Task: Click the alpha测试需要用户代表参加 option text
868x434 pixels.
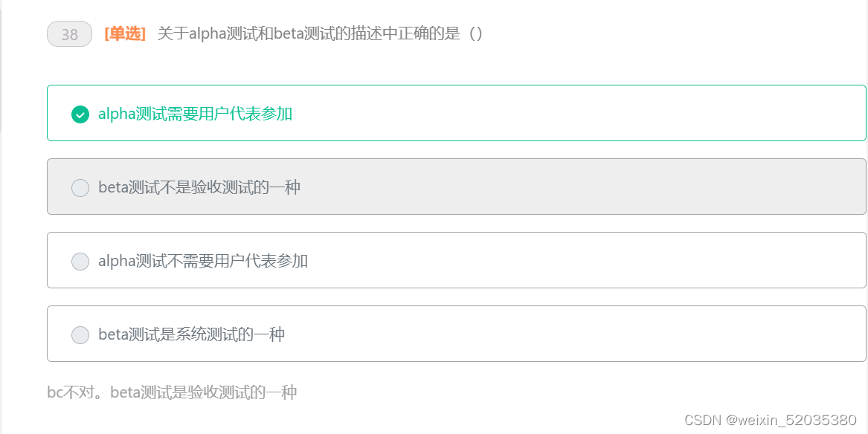Action: point(196,114)
